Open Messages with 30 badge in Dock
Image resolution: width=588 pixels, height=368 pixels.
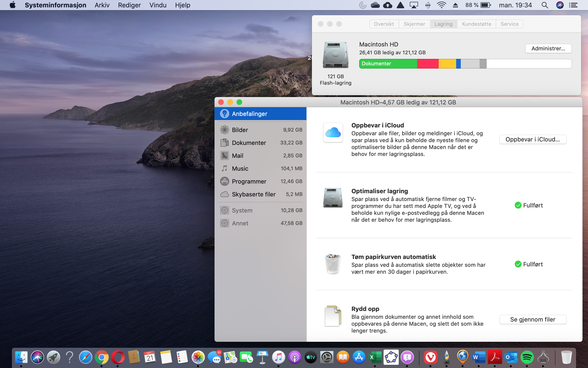[x=214, y=357]
